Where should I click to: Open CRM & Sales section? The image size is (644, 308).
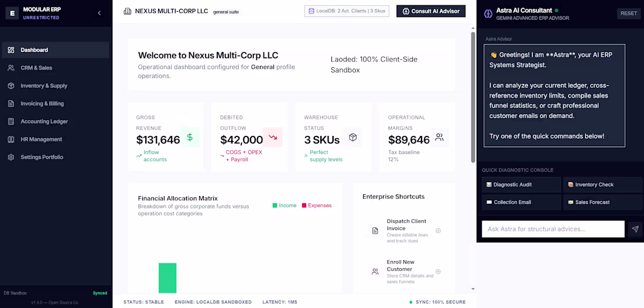(56, 68)
